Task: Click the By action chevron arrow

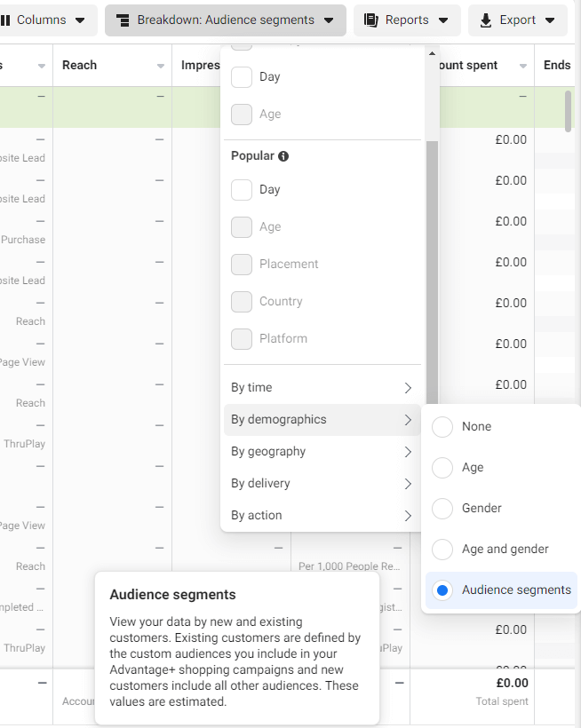Action: (408, 516)
